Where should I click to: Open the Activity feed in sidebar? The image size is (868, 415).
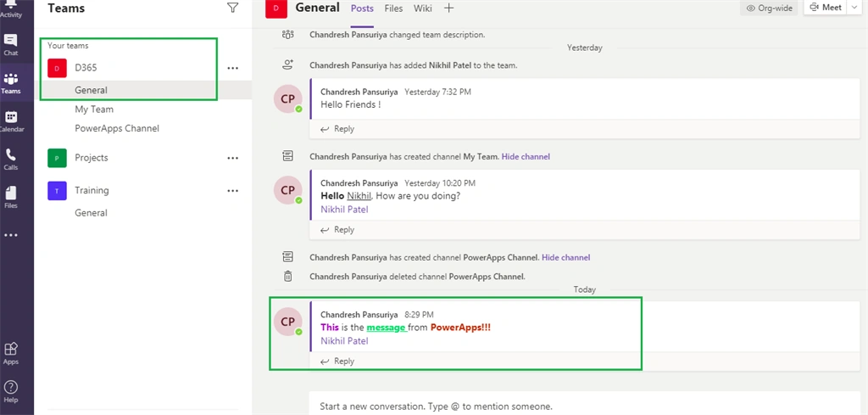point(11,9)
